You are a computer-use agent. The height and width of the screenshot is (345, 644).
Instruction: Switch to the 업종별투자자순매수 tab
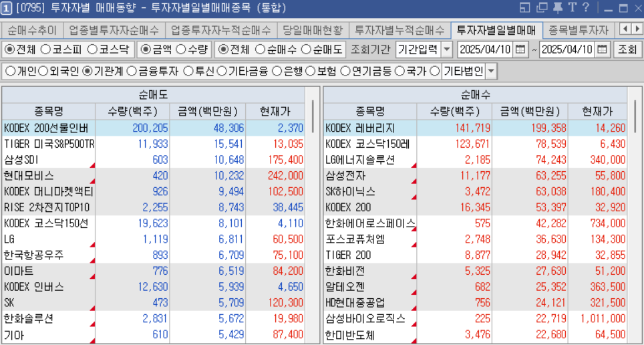[x=115, y=29]
